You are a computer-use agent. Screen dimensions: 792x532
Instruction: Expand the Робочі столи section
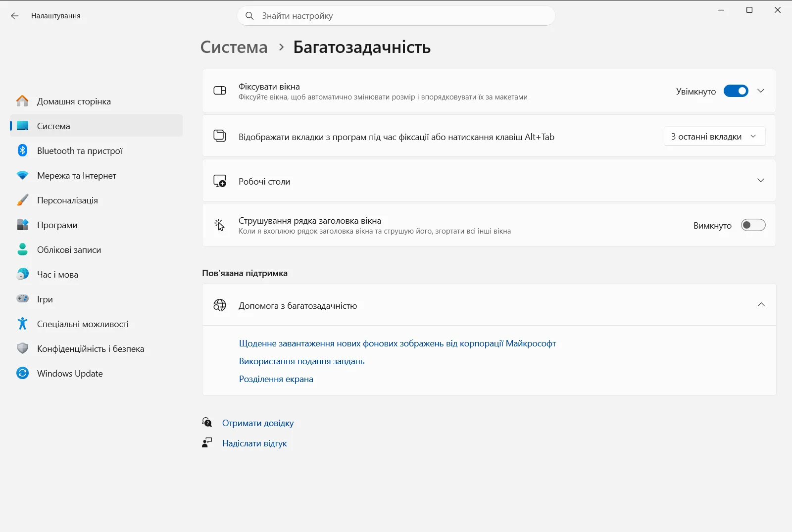click(489, 181)
